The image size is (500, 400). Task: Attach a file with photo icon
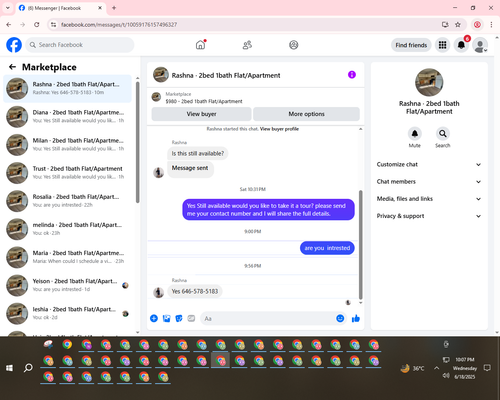pyautogui.click(x=166, y=318)
